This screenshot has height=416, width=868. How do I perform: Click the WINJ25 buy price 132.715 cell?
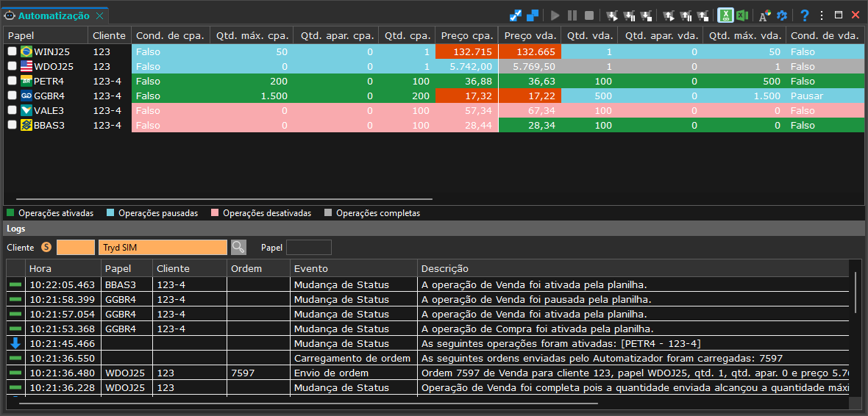(466, 51)
